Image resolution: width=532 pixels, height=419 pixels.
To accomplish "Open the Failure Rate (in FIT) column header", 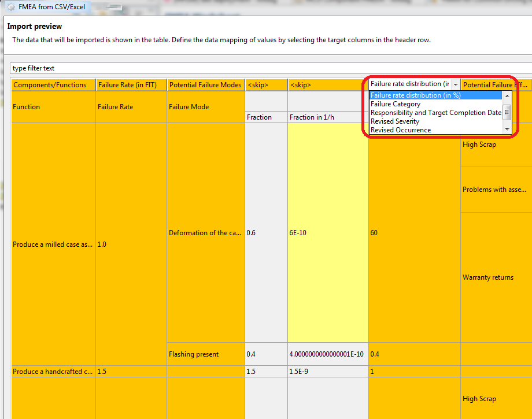I will point(131,85).
